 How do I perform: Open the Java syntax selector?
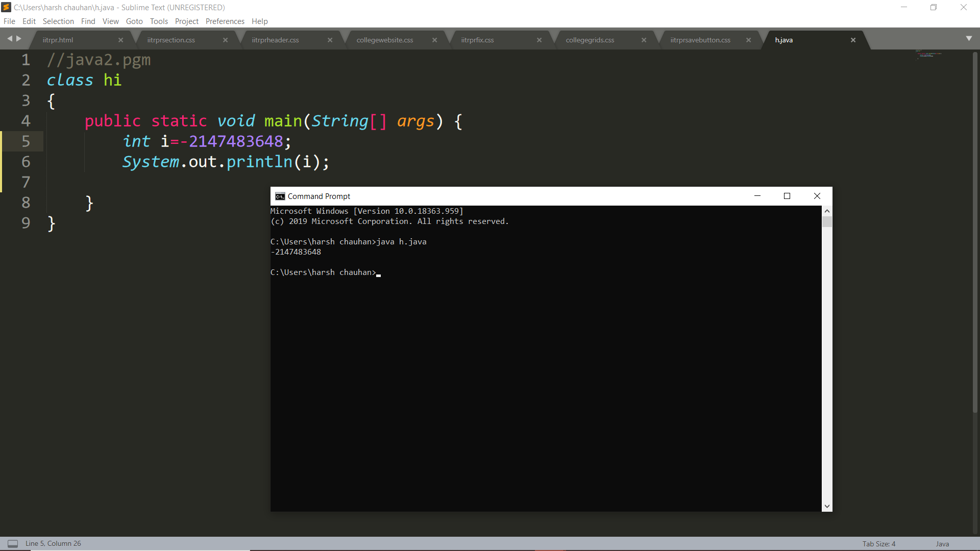pyautogui.click(x=942, y=544)
